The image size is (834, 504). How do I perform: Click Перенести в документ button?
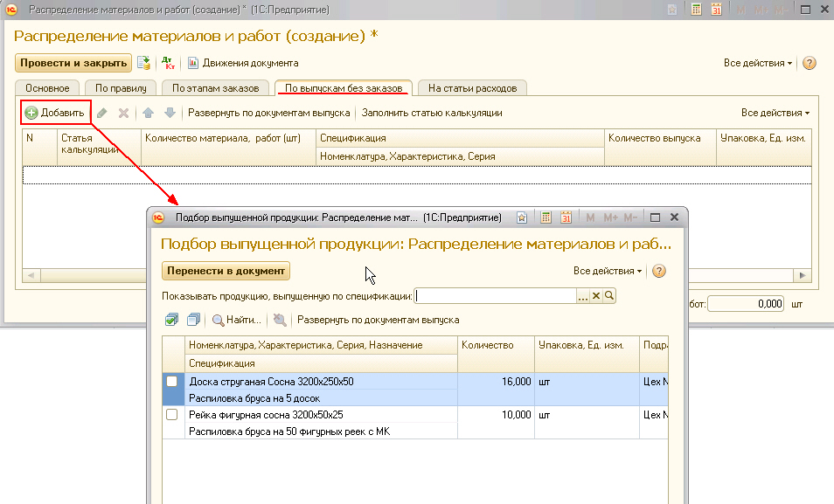pos(226,271)
